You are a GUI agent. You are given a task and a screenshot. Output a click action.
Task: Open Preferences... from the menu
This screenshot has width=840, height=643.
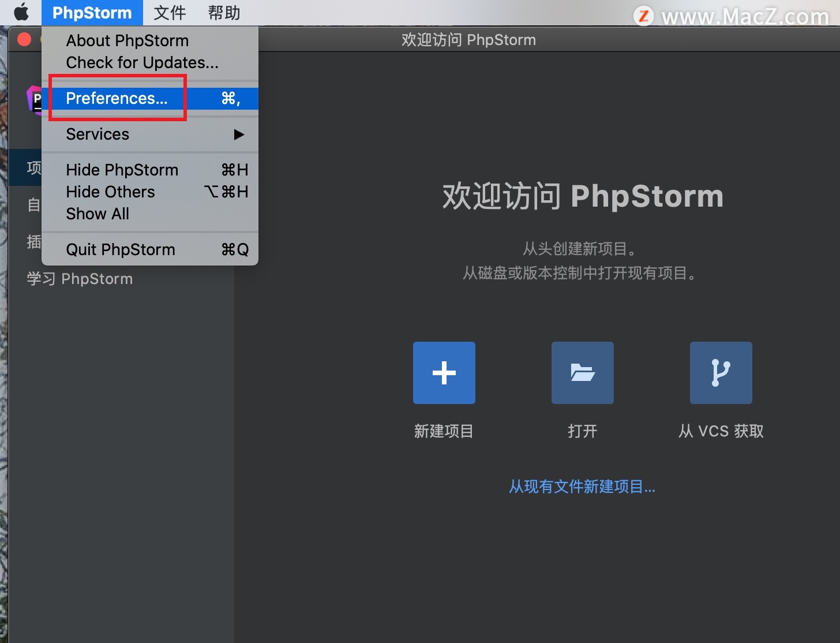coord(150,98)
